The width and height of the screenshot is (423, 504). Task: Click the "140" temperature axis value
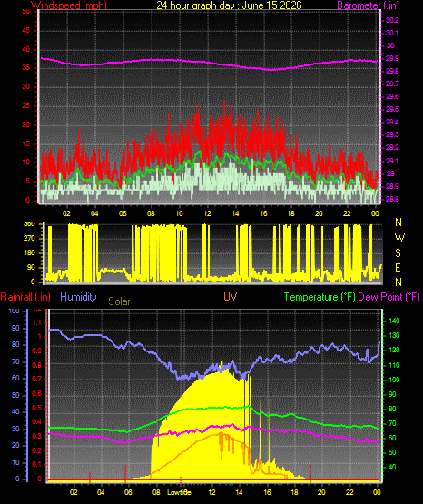(x=394, y=321)
